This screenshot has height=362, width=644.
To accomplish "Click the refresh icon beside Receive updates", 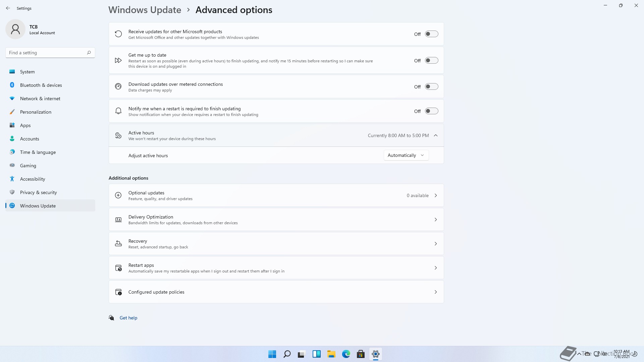I will (118, 34).
